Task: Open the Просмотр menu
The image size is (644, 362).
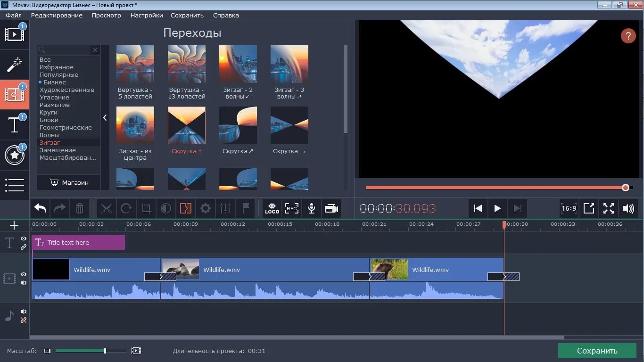Action: 107,15
